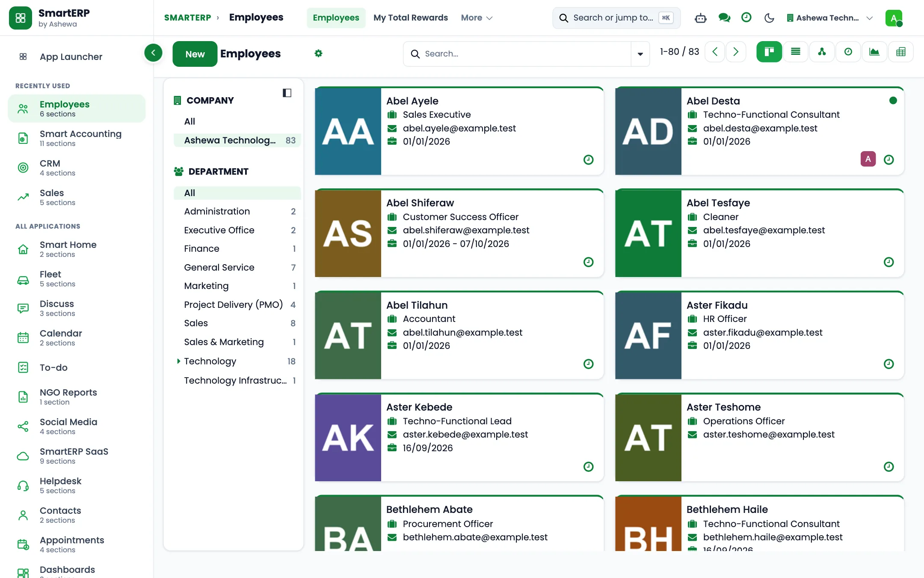
Task: Switch to Activity view
Action: pos(848,52)
